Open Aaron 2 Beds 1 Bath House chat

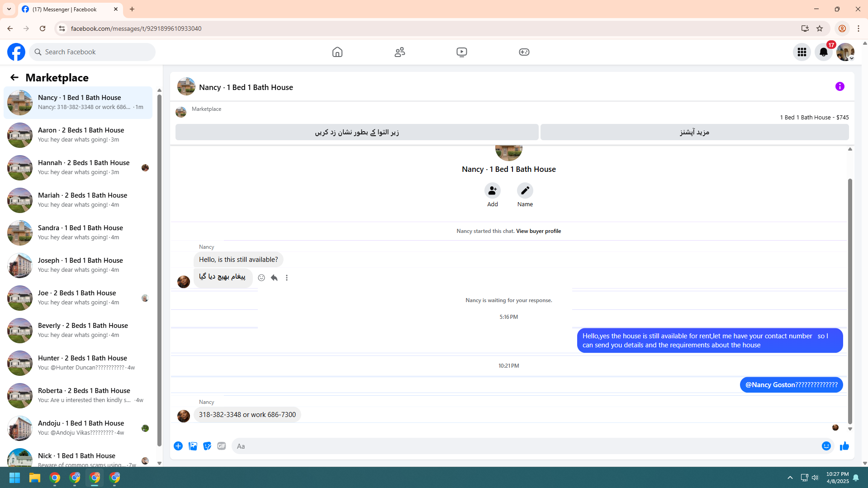pos(78,135)
